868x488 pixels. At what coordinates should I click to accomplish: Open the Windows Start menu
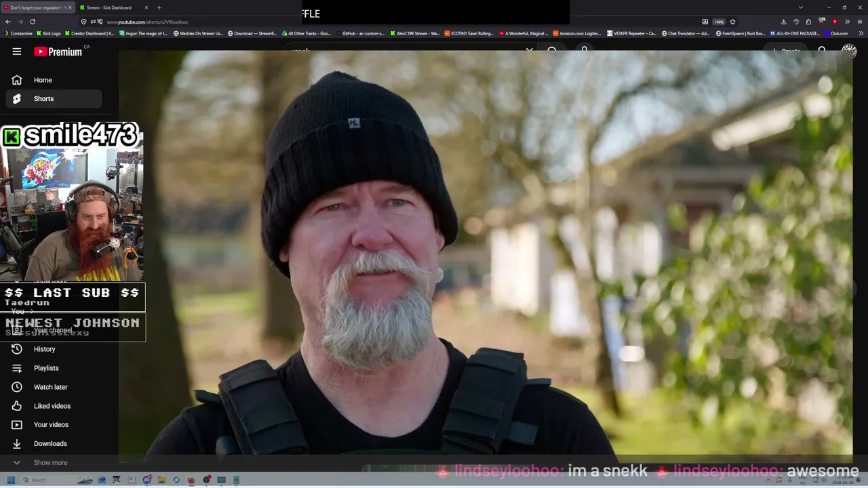(x=11, y=480)
